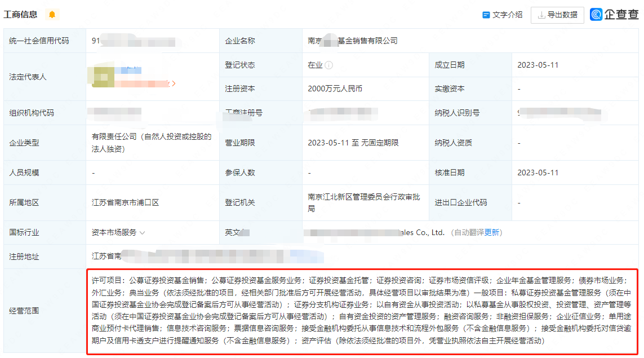The height and width of the screenshot is (358, 644).
Task: Click the 江苏省南京市浦口区 region value
Action: click(x=125, y=202)
